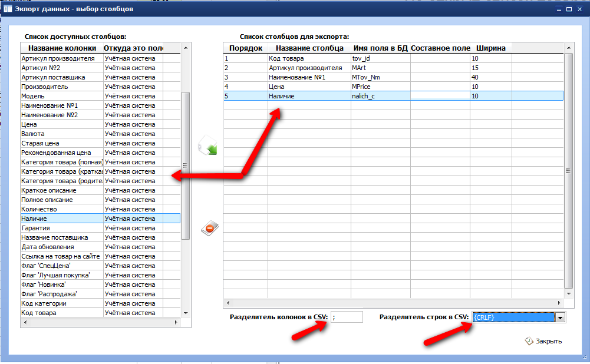The image size is (590, 364).
Task: Select the Производитель row
Action: pyautogui.click(x=100, y=87)
